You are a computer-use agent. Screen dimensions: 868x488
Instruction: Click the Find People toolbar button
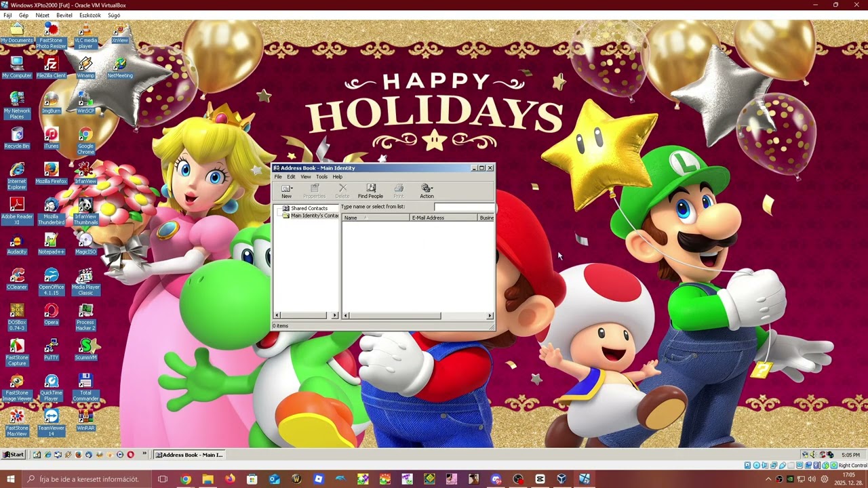tap(370, 191)
